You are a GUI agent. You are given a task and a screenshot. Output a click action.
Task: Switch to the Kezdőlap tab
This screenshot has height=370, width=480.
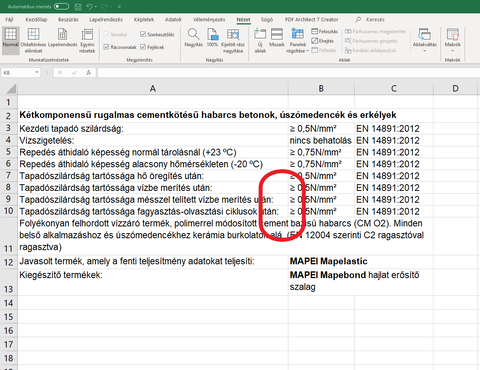[x=36, y=20]
